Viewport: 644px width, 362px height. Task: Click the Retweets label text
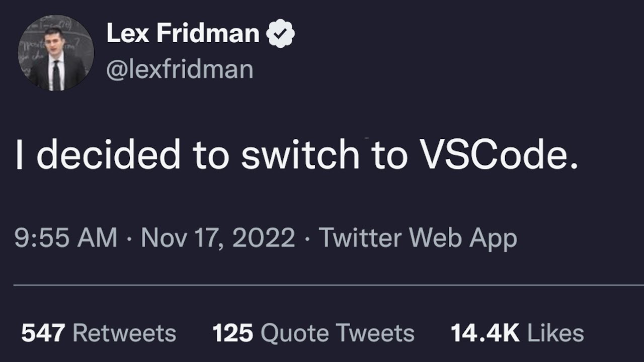click(125, 333)
